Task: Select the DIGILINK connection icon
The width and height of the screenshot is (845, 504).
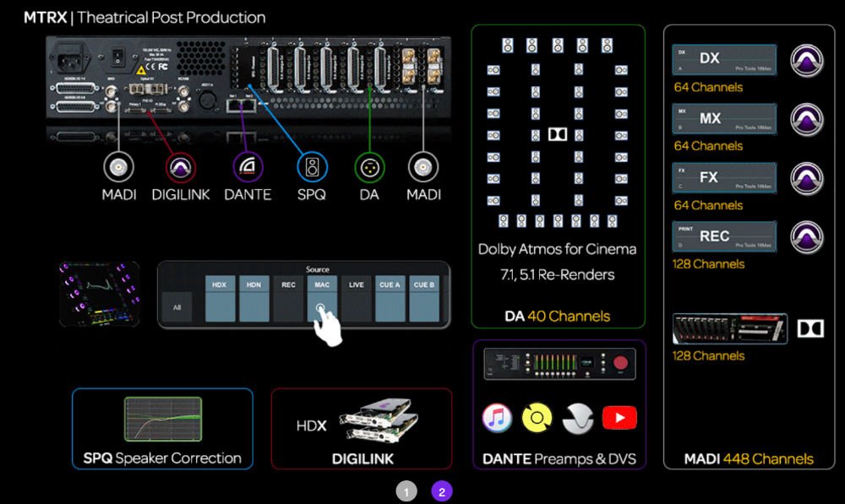Action: [x=180, y=167]
